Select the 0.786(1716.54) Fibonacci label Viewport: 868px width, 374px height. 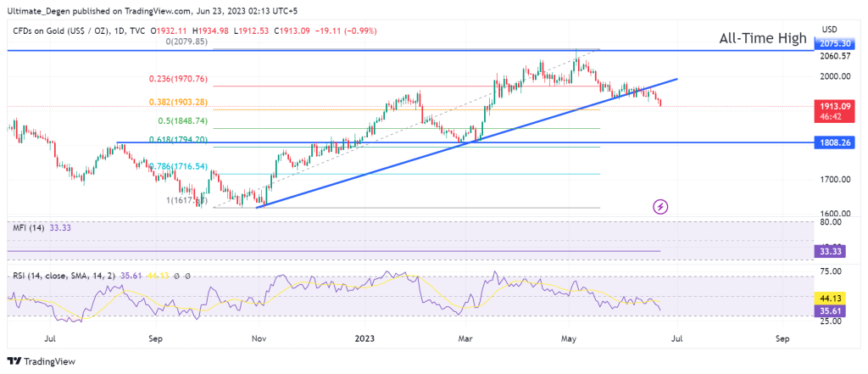coord(178,165)
